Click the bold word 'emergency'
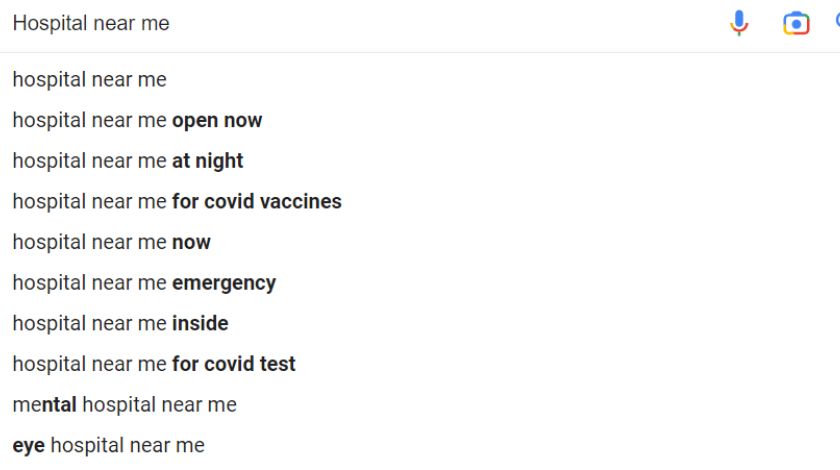 pyautogui.click(x=224, y=284)
